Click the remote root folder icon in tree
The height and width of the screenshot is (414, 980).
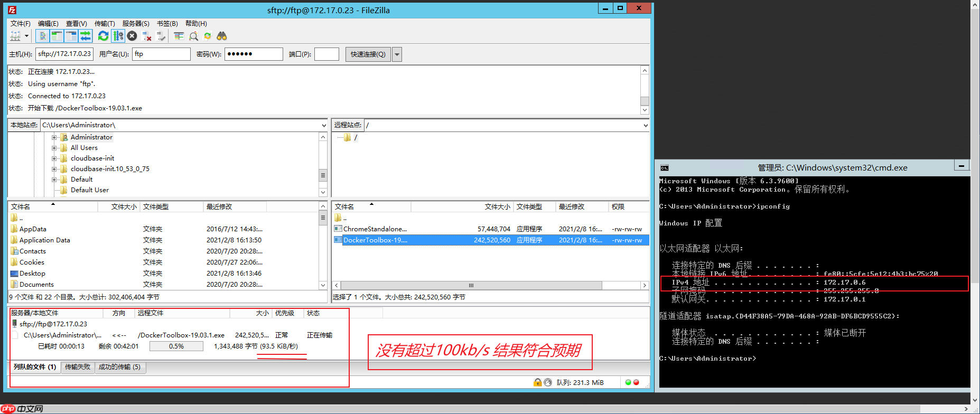(347, 137)
